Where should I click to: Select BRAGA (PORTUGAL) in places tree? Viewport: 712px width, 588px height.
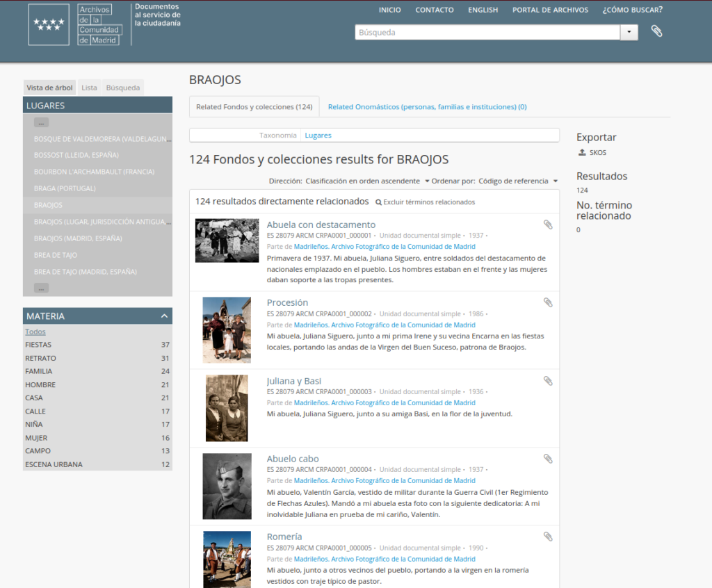tap(65, 188)
